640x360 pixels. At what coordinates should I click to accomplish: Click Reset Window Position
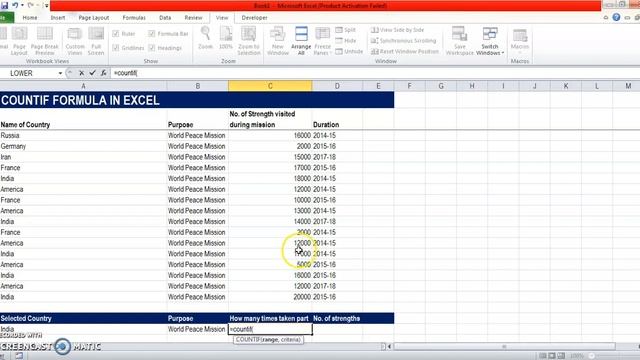pos(405,51)
